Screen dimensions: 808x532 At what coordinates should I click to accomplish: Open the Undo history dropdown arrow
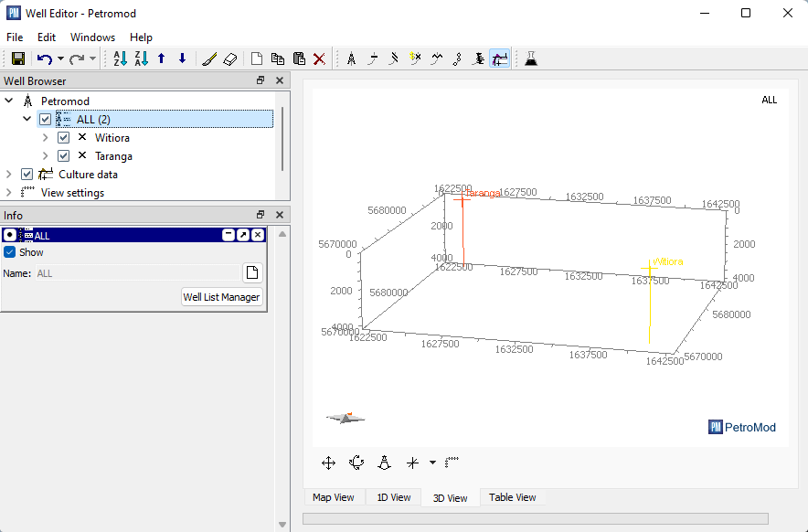pos(60,59)
